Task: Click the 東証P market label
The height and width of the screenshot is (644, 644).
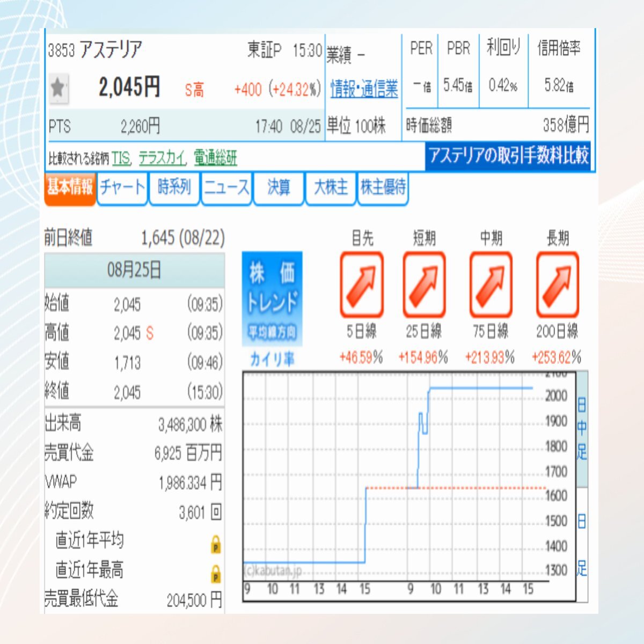Action: pos(264,50)
